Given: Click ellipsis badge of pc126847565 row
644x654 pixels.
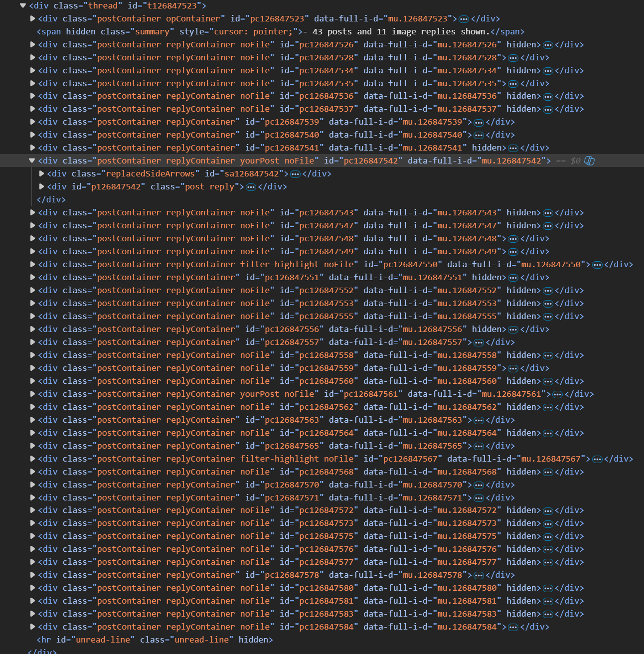Looking at the screenshot, I should point(479,446).
